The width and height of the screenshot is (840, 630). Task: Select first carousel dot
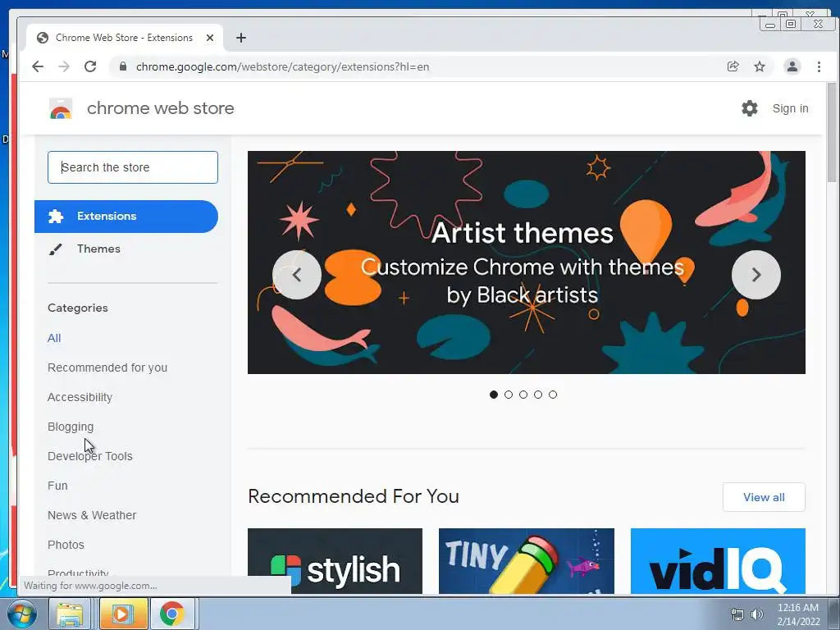click(x=493, y=395)
